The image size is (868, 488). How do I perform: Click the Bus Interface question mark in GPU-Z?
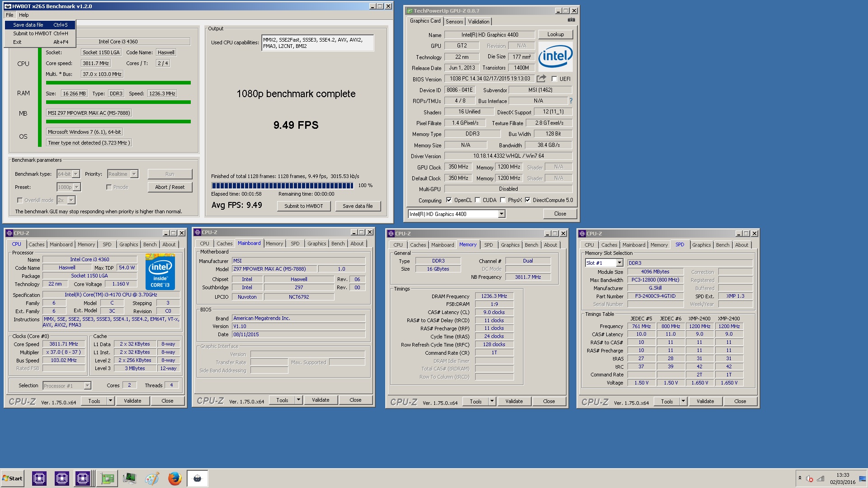[x=571, y=101]
